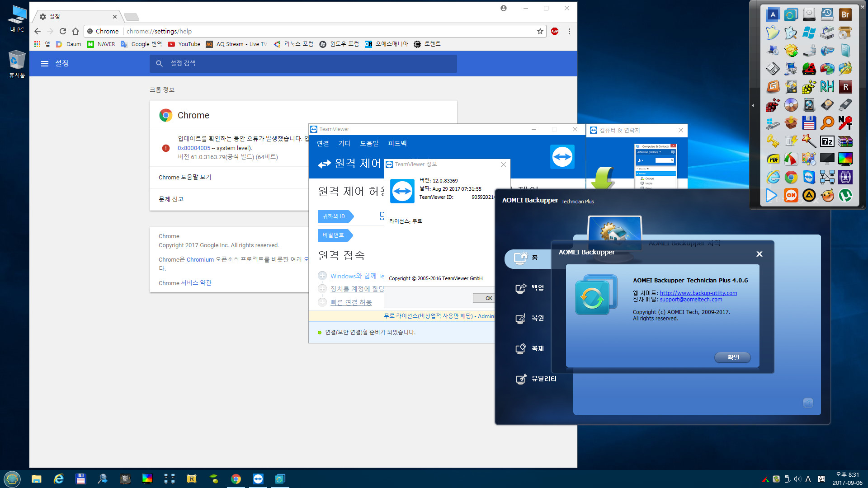The width and height of the screenshot is (868, 488).
Task: Collapse the launcher panel with left arrow
Action: click(x=753, y=106)
